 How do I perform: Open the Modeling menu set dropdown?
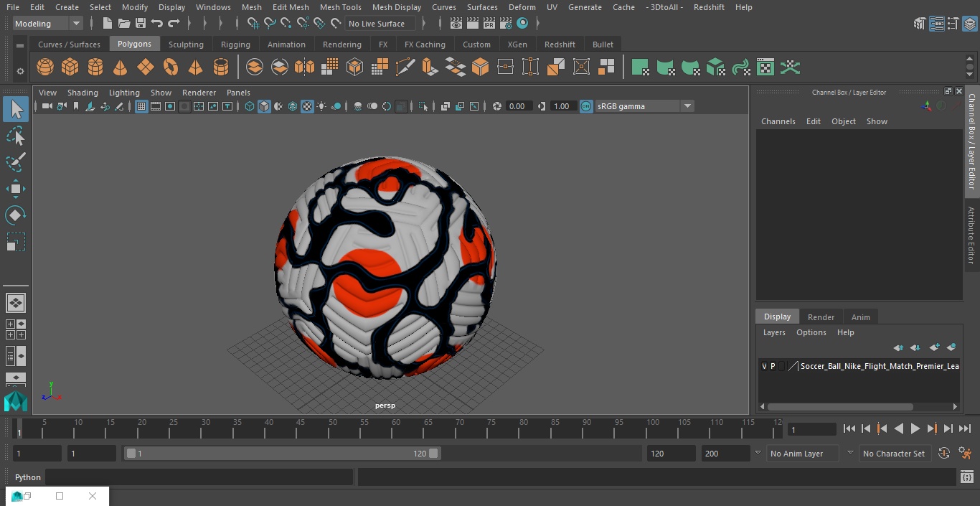(x=48, y=24)
